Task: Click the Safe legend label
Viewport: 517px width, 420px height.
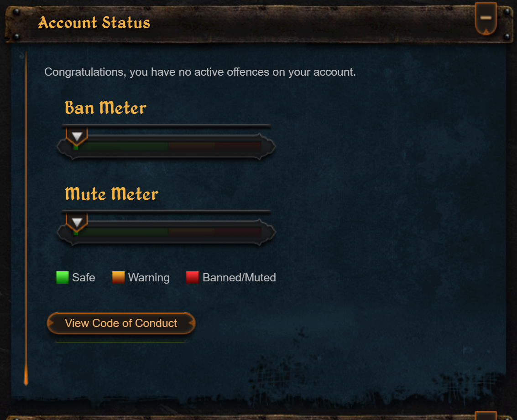Action: point(84,277)
